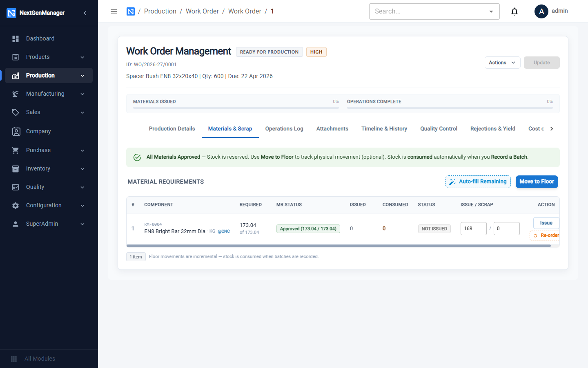
Task: Click the SuperAdmin person icon
Action: coord(16,224)
